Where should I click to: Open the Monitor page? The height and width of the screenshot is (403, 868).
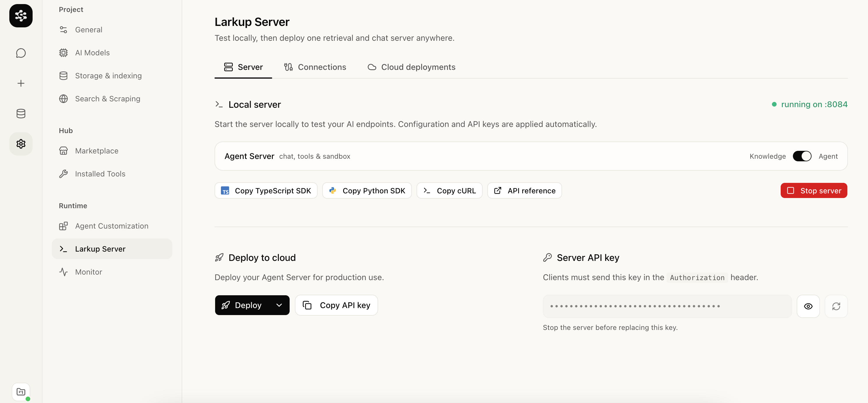tap(112, 272)
